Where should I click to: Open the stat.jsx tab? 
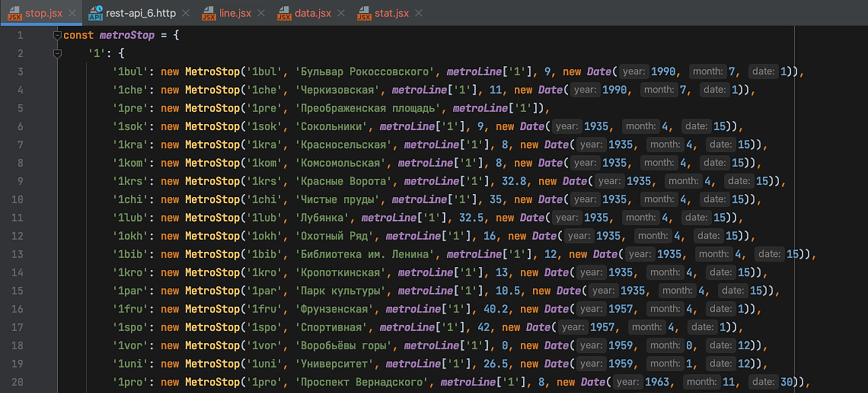[x=391, y=13]
